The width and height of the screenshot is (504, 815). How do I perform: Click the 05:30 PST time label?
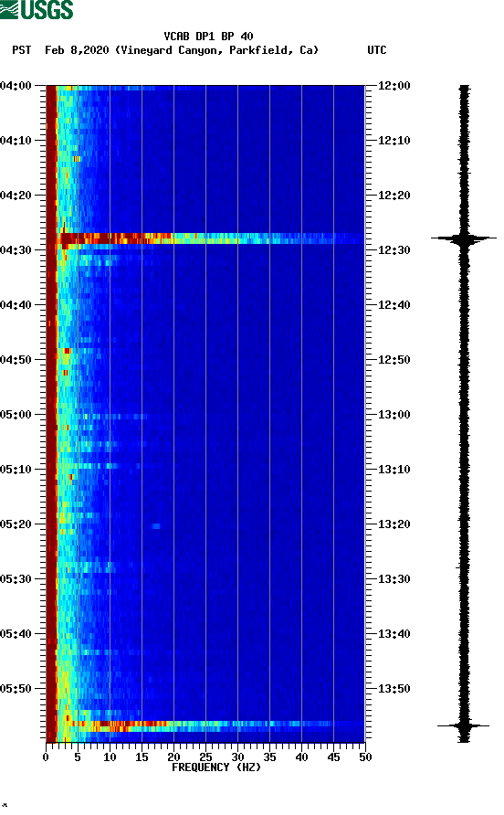16,579
